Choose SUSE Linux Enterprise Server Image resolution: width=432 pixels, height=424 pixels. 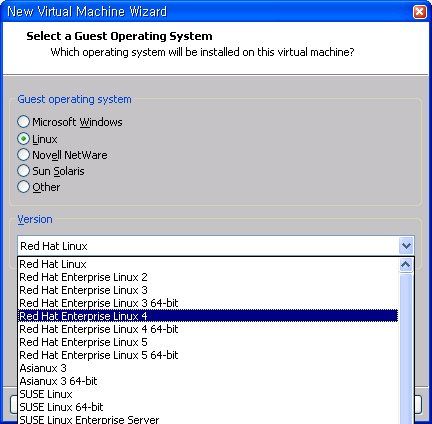click(208, 419)
